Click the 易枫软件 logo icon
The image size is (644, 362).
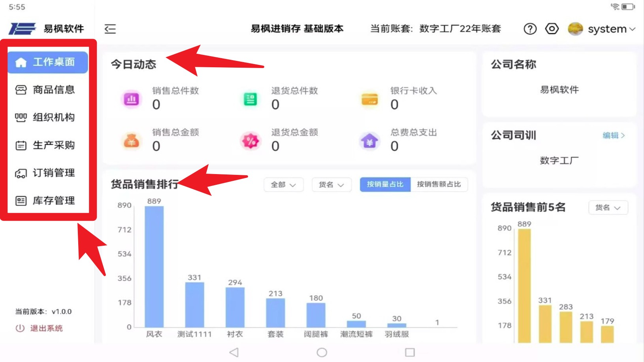[x=23, y=28]
